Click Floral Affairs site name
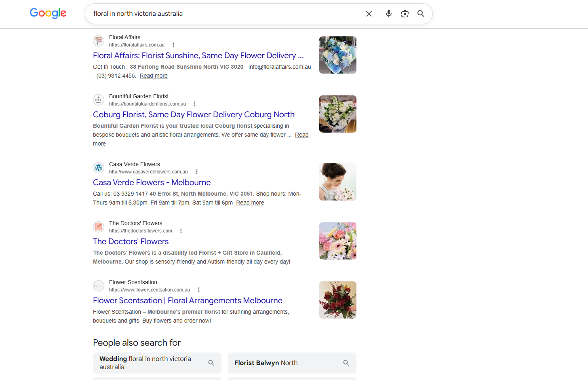The height and width of the screenshot is (380, 588). click(125, 37)
